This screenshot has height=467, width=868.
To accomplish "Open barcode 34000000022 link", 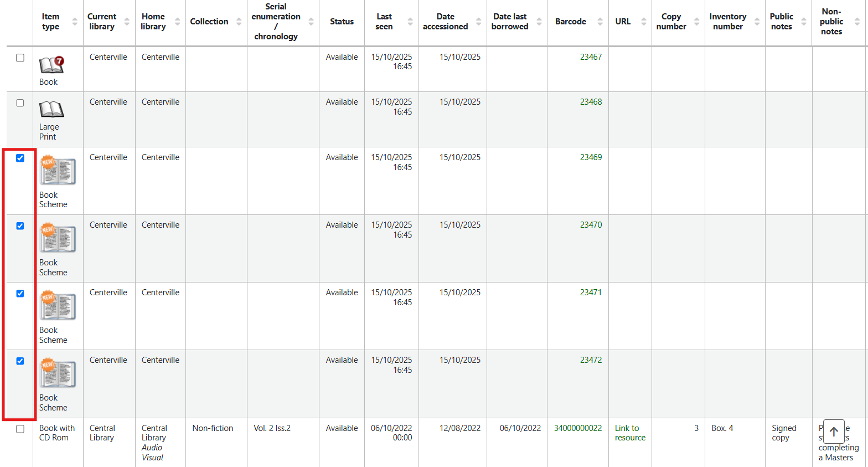I will coord(577,428).
